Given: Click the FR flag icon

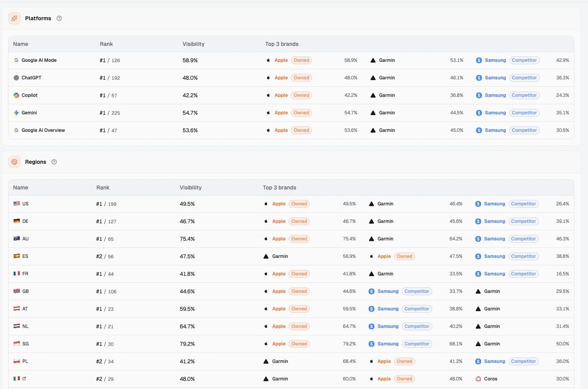Looking at the screenshot, I should coord(17,273).
